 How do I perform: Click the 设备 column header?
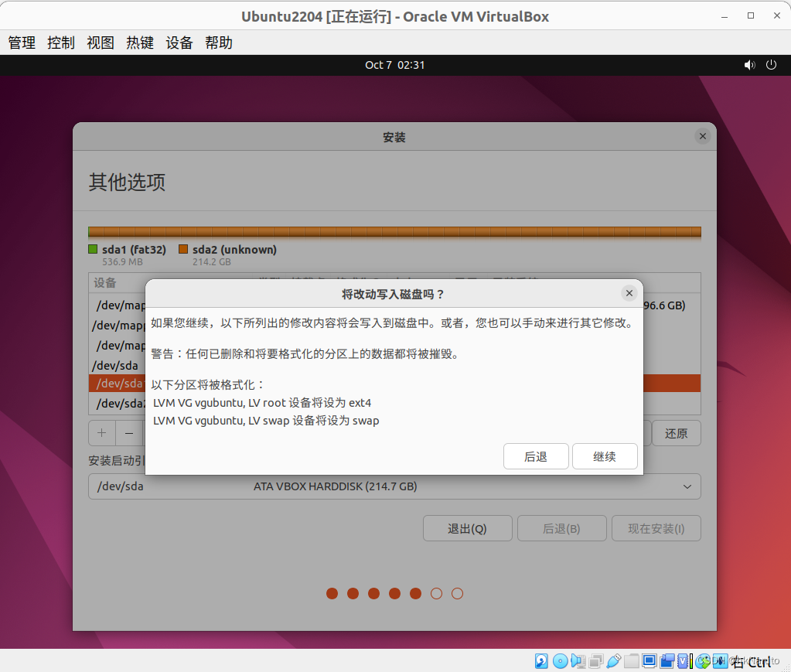click(x=105, y=282)
